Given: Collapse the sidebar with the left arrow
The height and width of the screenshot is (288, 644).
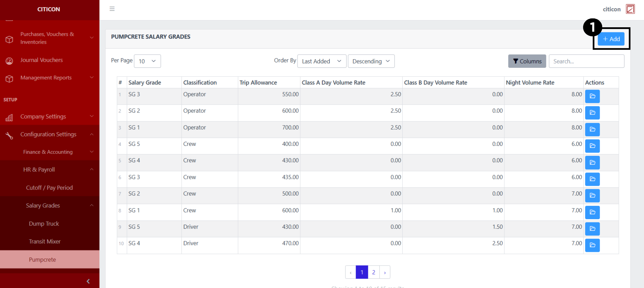Looking at the screenshot, I should point(88,281).
